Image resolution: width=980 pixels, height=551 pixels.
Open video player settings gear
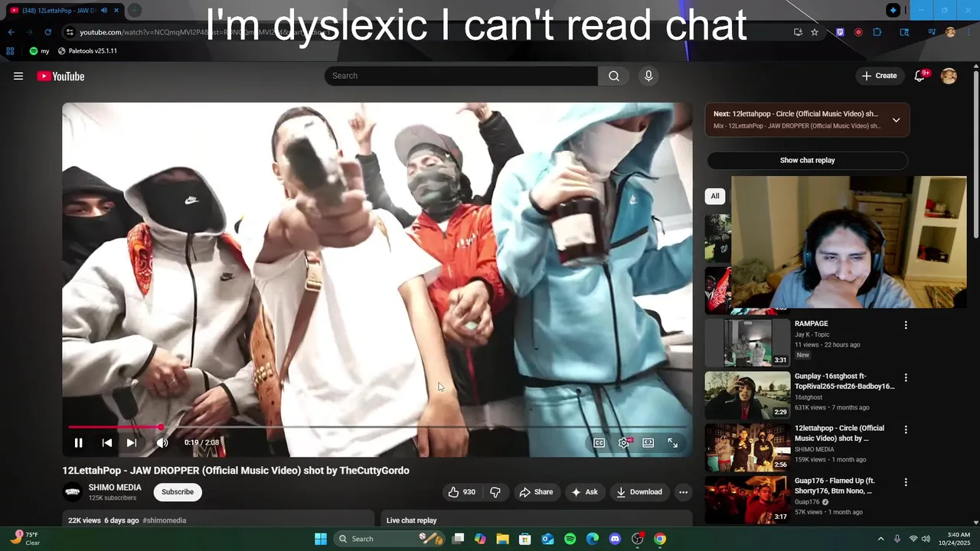625,442
